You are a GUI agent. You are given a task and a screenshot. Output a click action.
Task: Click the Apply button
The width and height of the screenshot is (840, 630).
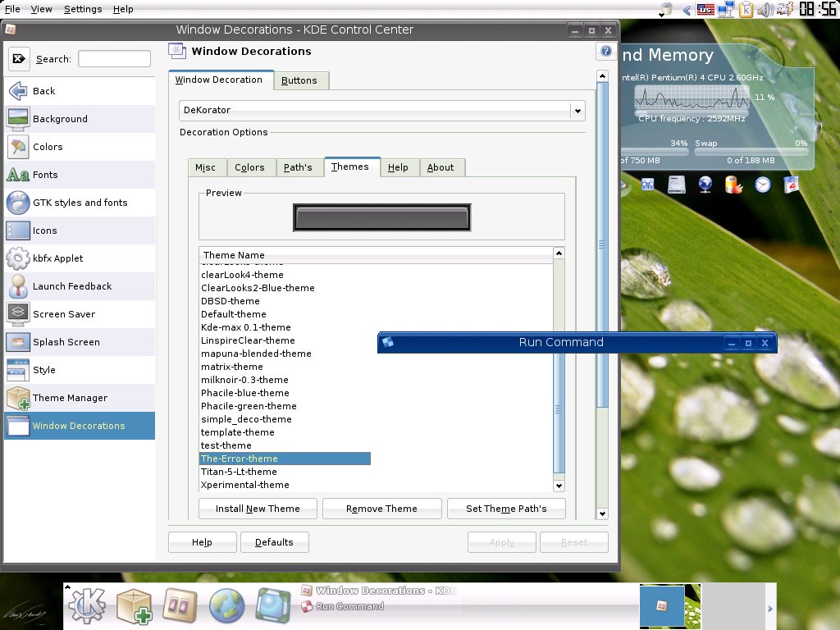point(502,542)
